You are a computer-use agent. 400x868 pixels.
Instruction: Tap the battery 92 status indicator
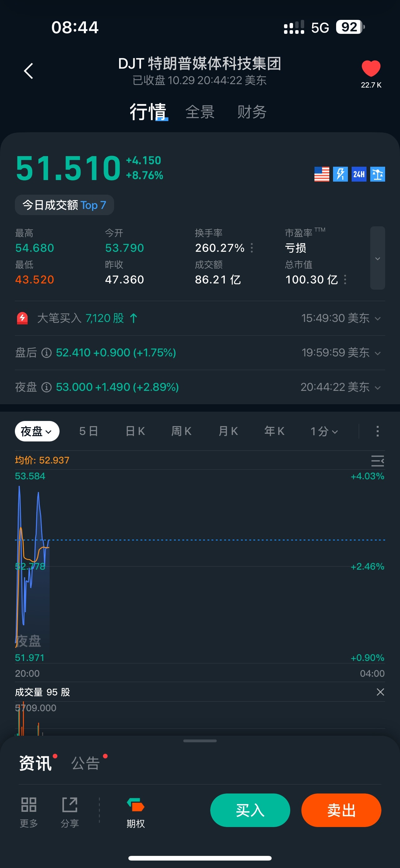(350, 27)
